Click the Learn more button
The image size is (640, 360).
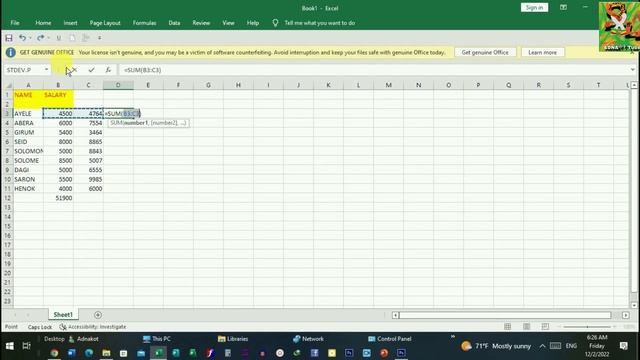pos(542,52)
